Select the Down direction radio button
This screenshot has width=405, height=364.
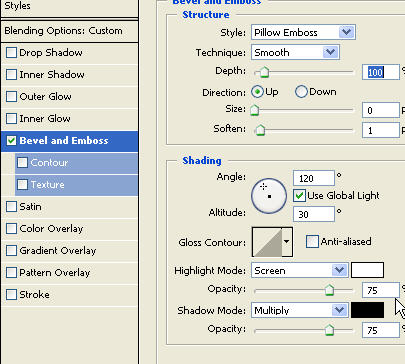(301, 92)
